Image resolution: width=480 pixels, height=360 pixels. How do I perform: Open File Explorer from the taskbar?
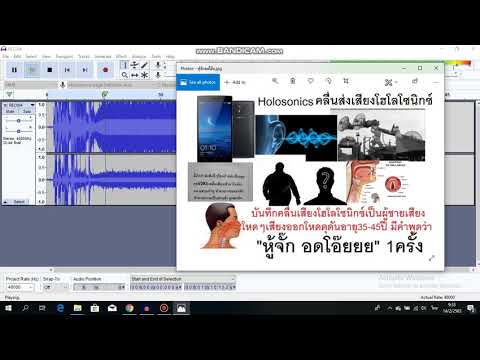coord(77,308)
